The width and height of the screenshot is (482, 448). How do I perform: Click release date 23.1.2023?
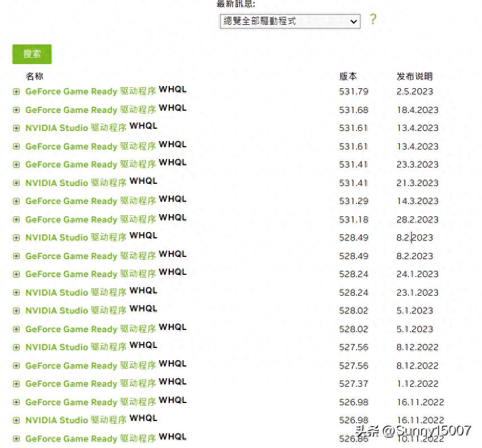click(x=417, y=293)
